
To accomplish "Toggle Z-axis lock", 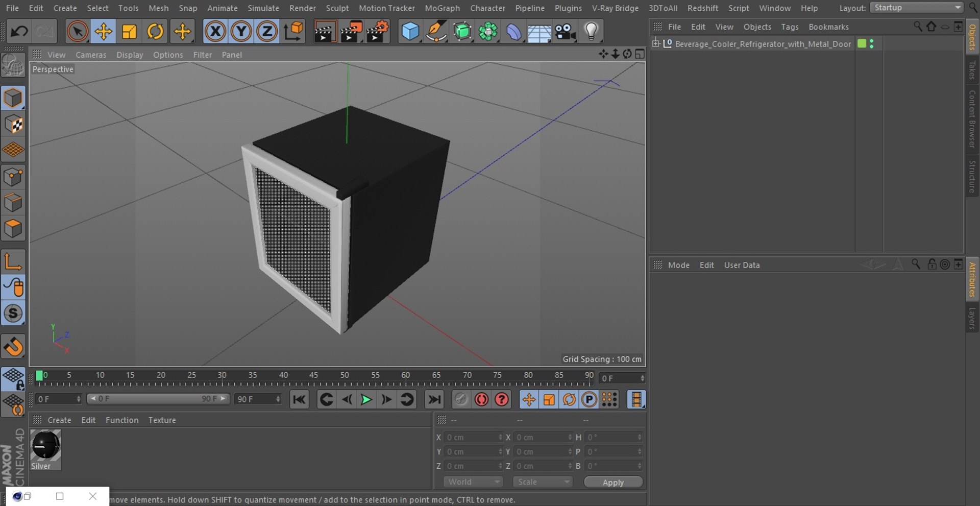I will (x=267, y=32).
